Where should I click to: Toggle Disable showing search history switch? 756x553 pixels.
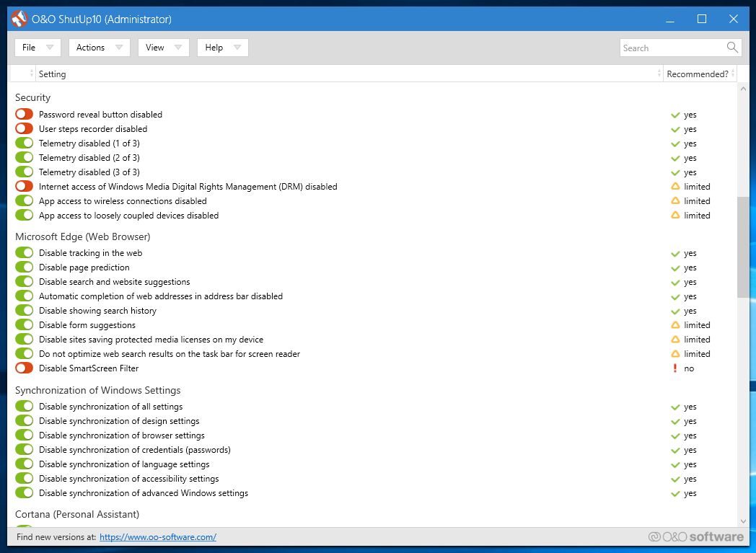(x=24, y=311)
